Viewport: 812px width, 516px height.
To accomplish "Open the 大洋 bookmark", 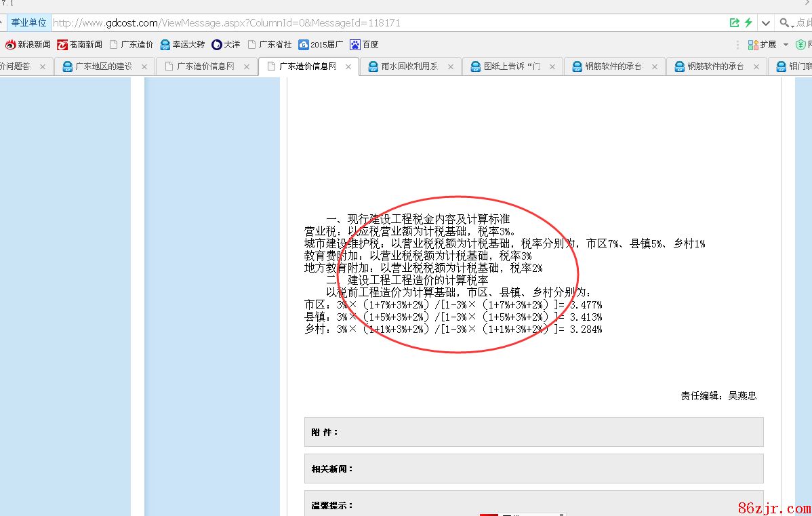I will click(226, 45).
